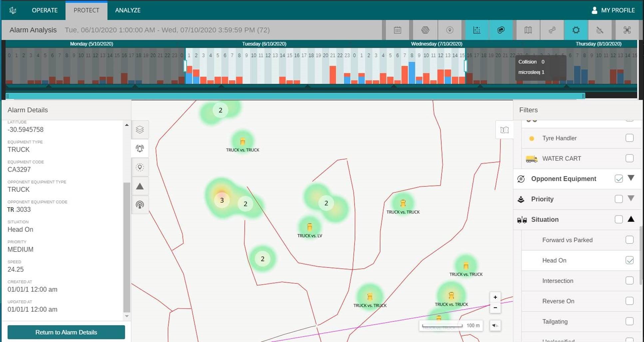
Task: Click the equipment code CA3297 value
Action: 19,170
